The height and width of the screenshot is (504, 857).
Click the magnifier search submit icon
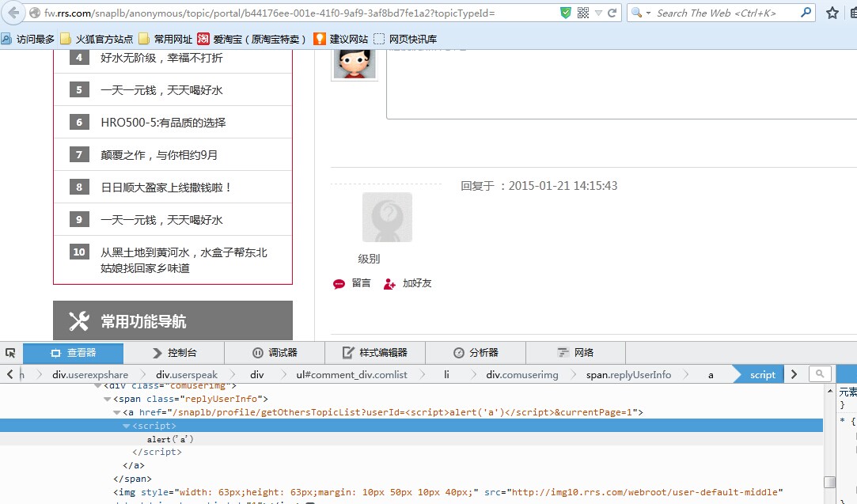[x=806, y=13]
